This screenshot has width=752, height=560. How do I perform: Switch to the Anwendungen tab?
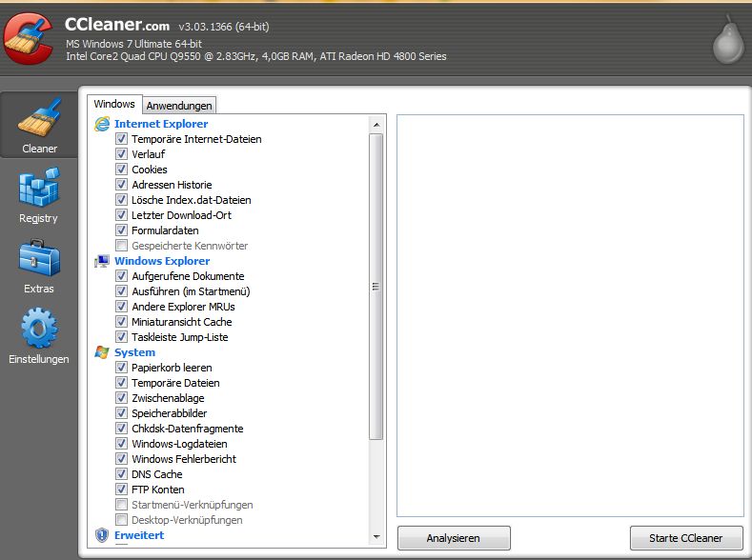(x=180, y=106)
